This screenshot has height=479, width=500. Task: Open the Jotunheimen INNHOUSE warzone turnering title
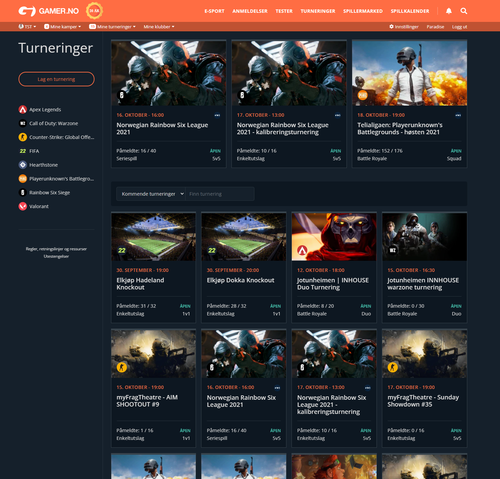pos(423,284)
